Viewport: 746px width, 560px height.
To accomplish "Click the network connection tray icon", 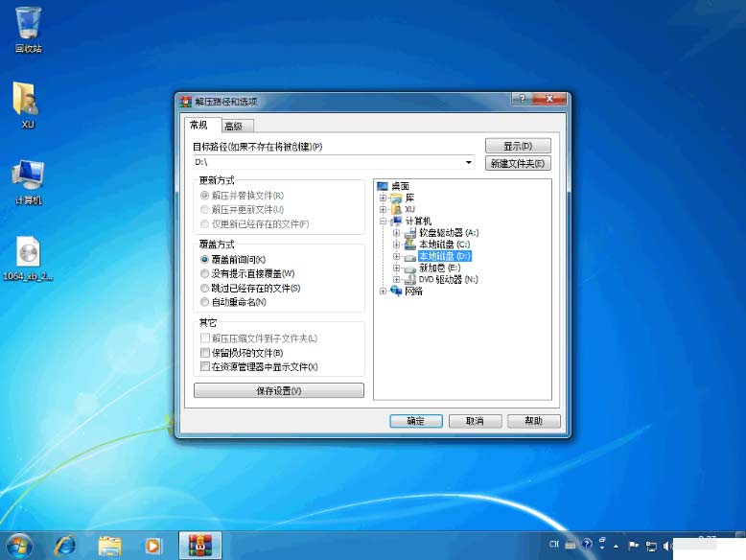I will [x=651, y=546].
